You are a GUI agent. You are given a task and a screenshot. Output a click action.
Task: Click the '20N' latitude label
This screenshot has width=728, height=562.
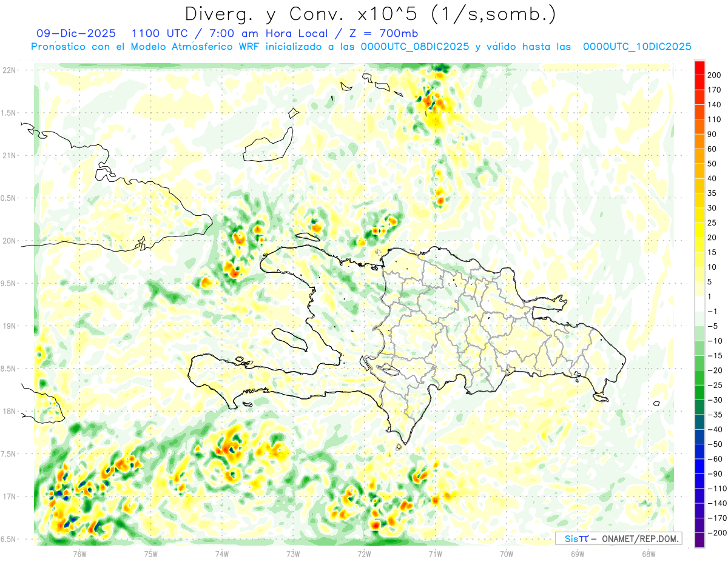(x=9, y=241)
